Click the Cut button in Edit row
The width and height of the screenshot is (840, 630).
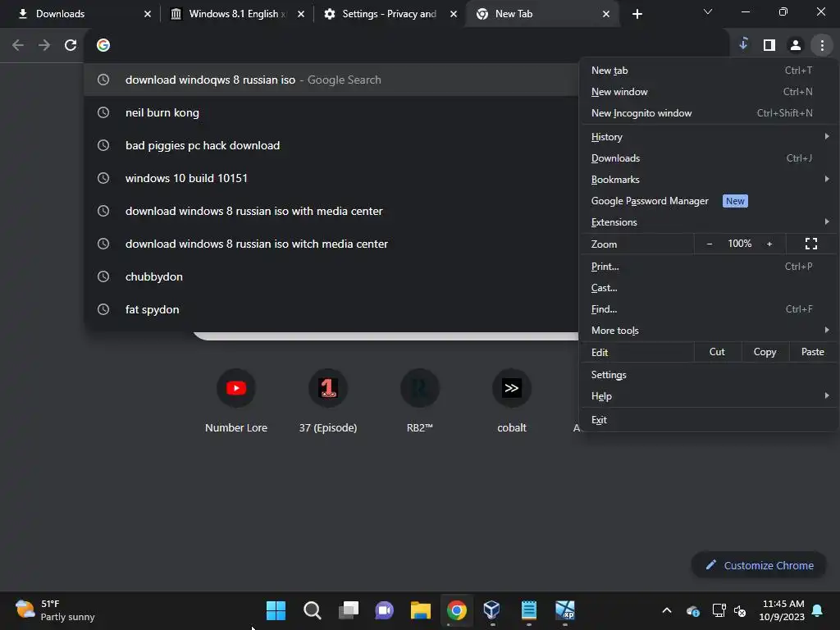click(x=717, y=352)
